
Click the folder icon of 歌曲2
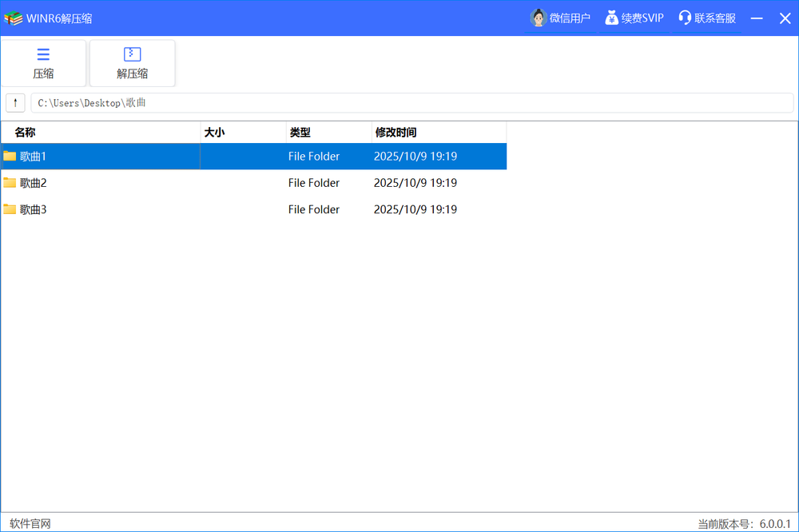10,183
